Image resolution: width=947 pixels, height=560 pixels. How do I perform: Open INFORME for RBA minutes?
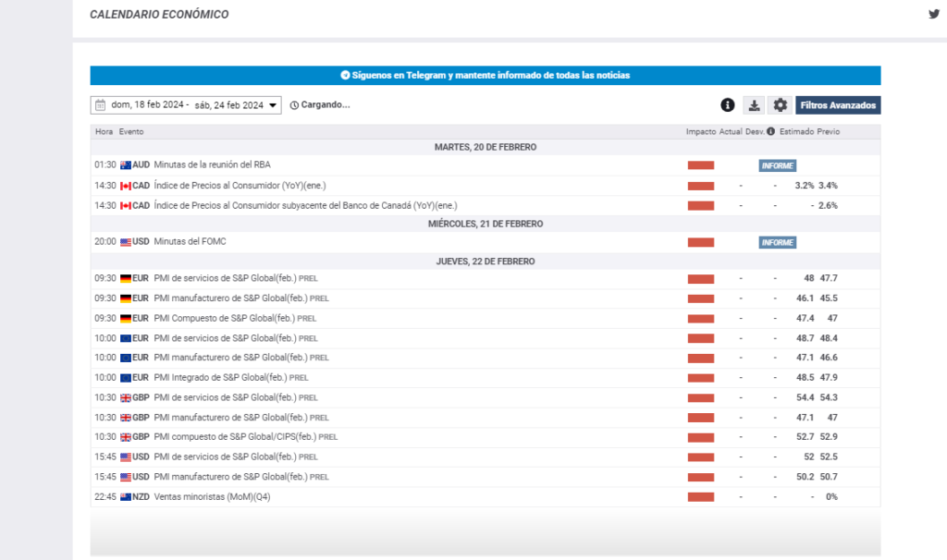click(777, 166)
